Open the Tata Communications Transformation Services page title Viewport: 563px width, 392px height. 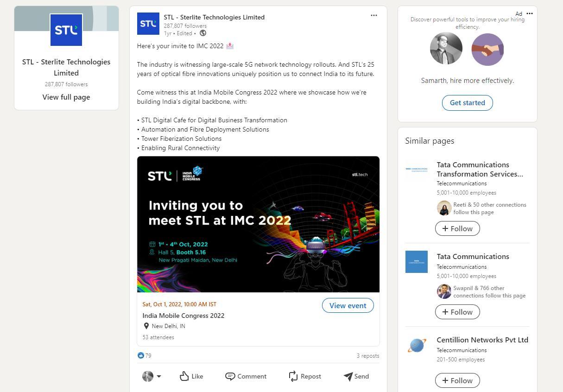[480, 170]
